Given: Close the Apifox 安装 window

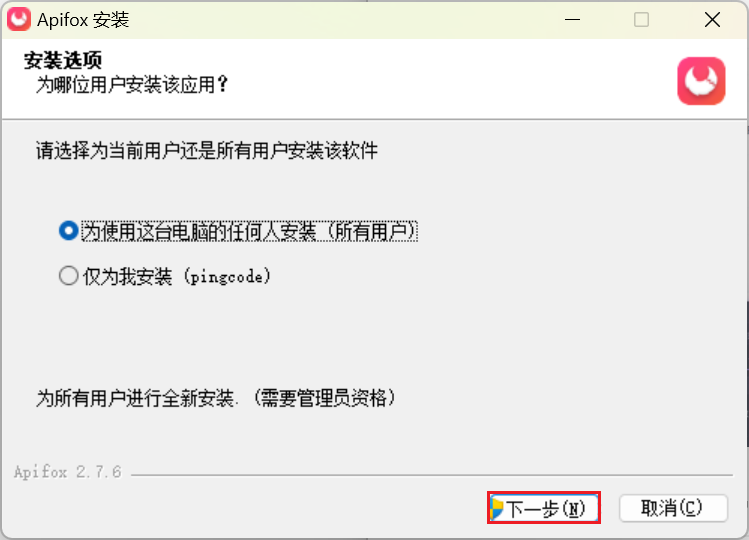Looking at the screenshot, I should 712,20.
